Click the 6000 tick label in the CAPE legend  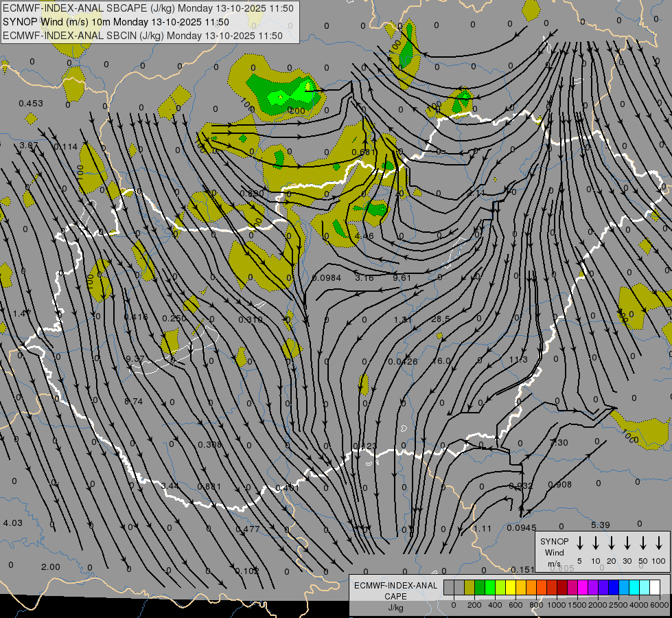pos(660,605)
